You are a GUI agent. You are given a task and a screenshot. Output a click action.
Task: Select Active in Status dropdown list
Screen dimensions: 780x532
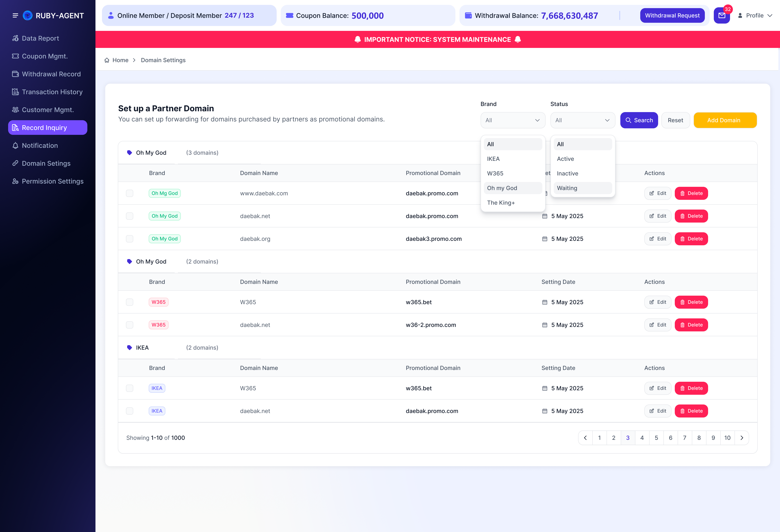click(582, 159)
